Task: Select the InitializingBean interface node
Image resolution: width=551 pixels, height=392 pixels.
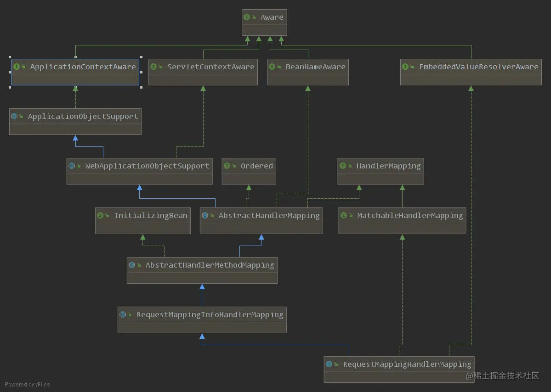Action: [x=142, y=221]
